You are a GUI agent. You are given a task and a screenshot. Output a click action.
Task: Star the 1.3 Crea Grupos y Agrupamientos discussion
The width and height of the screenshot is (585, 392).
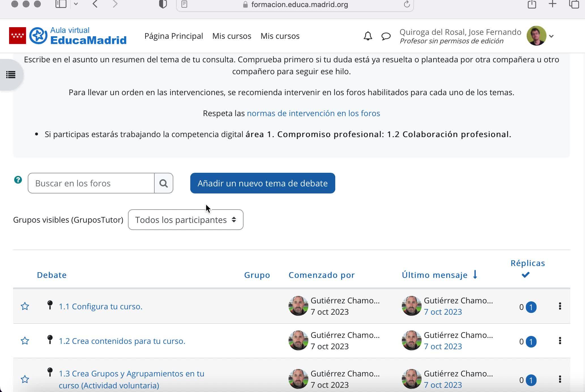pyautogui.click(x=25, y=379)
